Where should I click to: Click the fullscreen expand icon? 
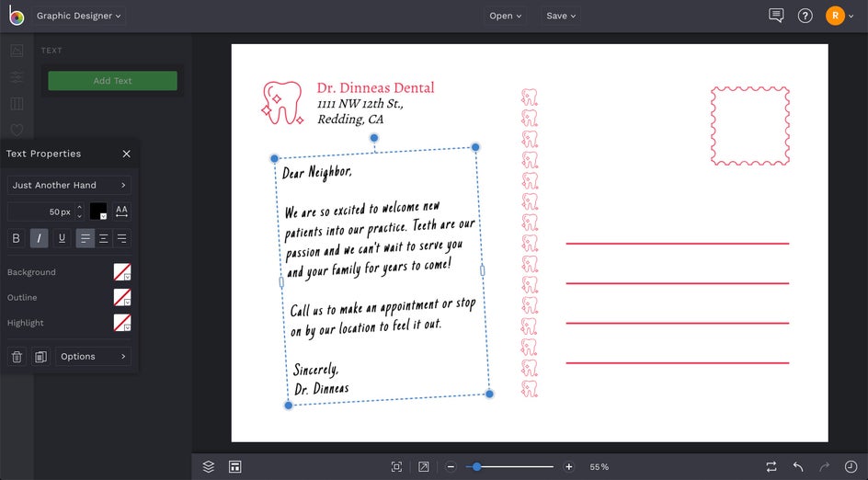coord(424,467)
